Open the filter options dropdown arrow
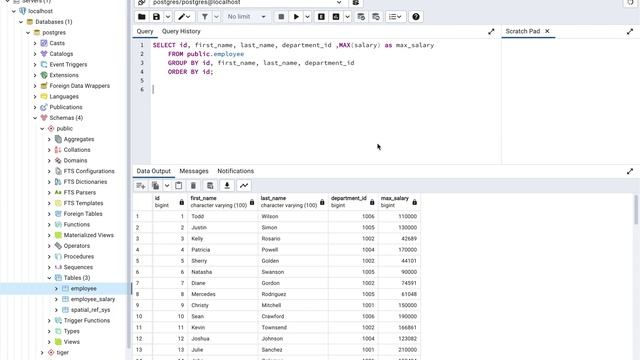Screen dimensions: 640x360 [x=216, y=17]
